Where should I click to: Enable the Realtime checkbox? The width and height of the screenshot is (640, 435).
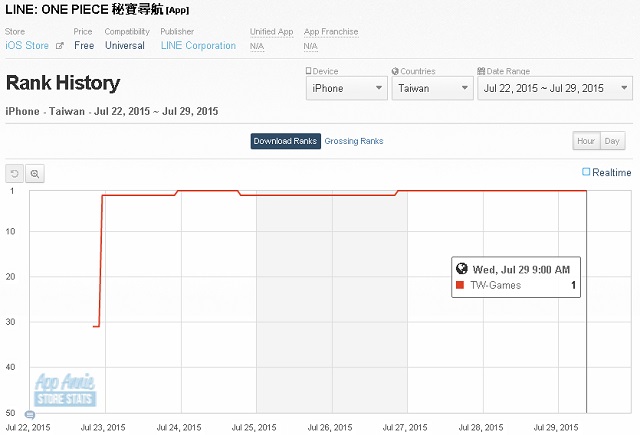click(x=586, y=172)
